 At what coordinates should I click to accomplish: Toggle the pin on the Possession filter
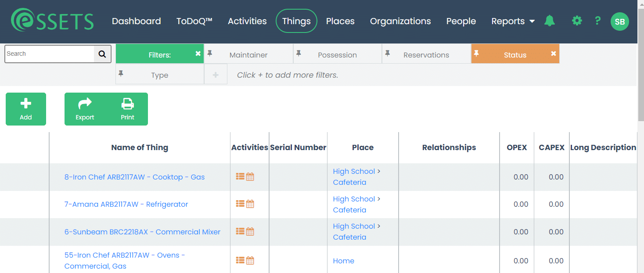pos(299,53)
